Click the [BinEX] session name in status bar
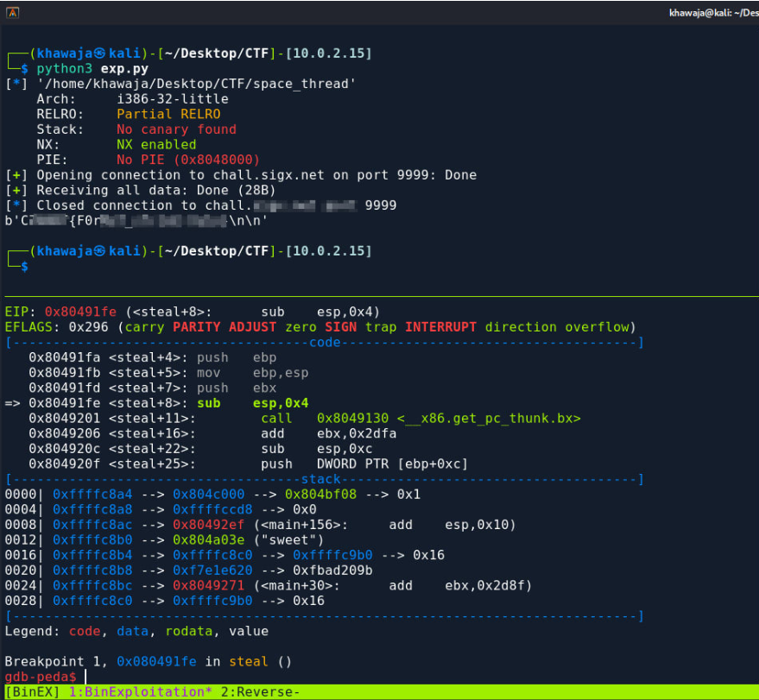The height and width of the screenshot is (700, 759). pyautogui.click(x=32, y=692)
